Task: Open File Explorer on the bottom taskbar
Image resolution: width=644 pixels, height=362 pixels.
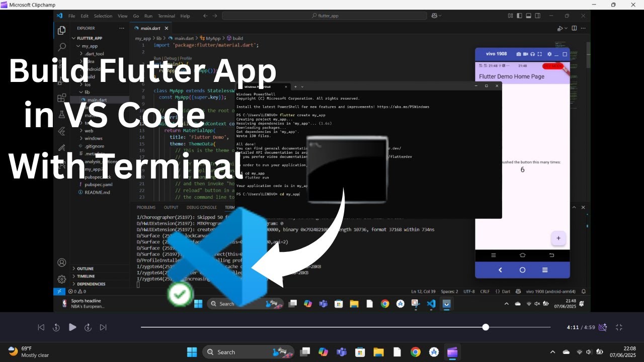Action: (x=378, y=352)
